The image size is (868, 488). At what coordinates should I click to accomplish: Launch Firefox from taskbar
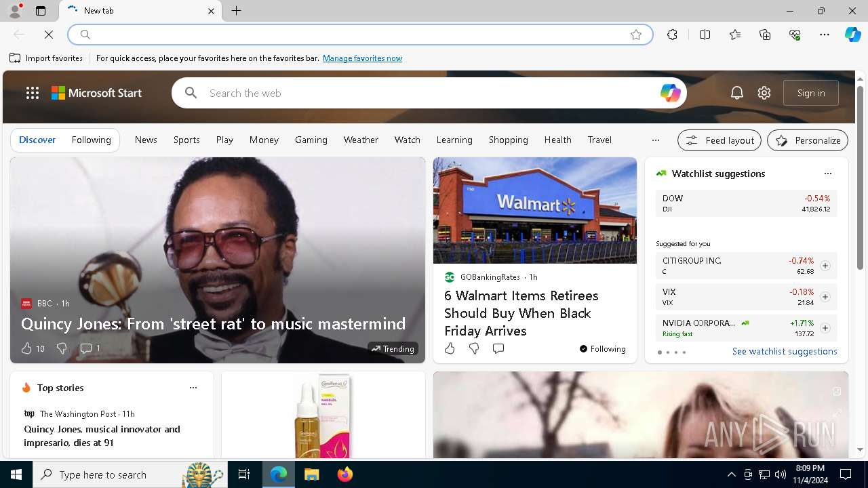coord(345,474)
